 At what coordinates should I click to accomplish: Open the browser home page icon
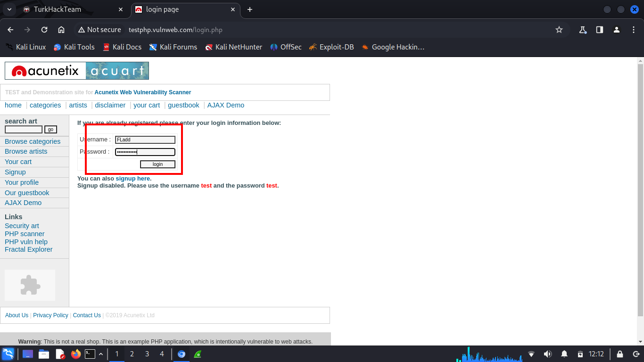(x=61, y=30)
